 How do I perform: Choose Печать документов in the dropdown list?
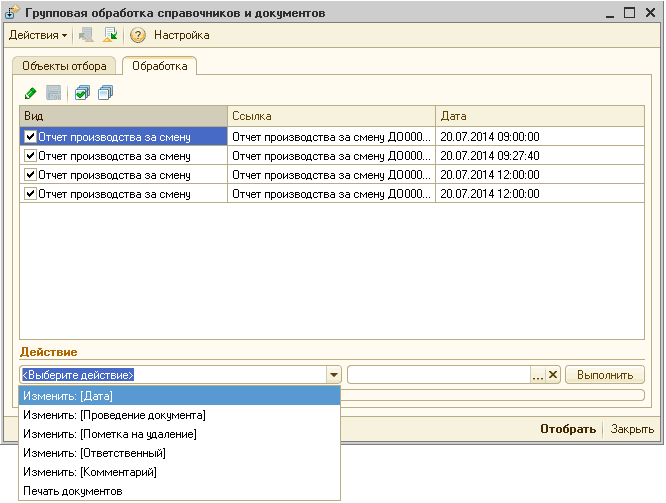click(x=73, y=491)
